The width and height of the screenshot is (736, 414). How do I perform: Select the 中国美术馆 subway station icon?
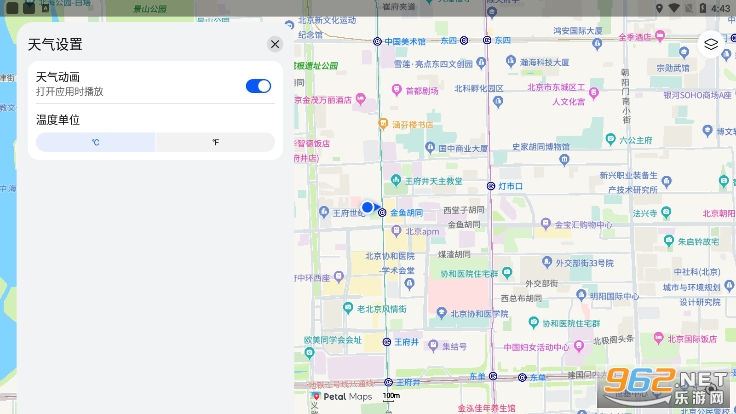coord(377,41)
